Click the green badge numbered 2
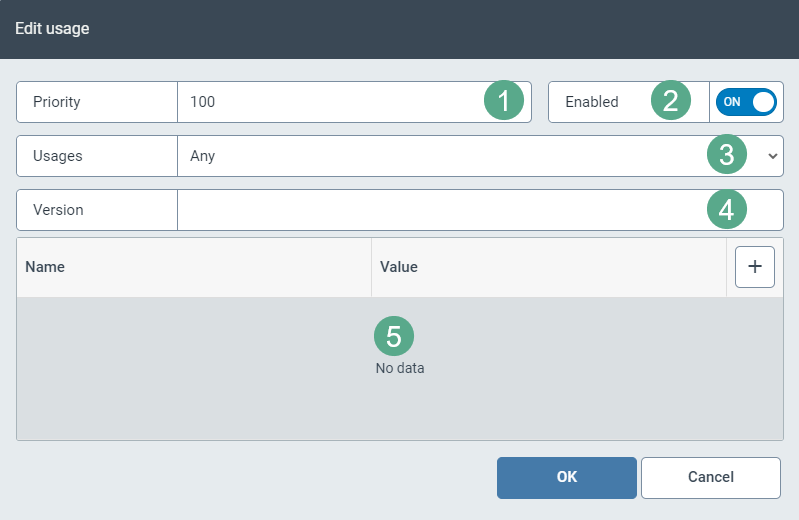Screen dimensions: 799x520 (671, 101)
